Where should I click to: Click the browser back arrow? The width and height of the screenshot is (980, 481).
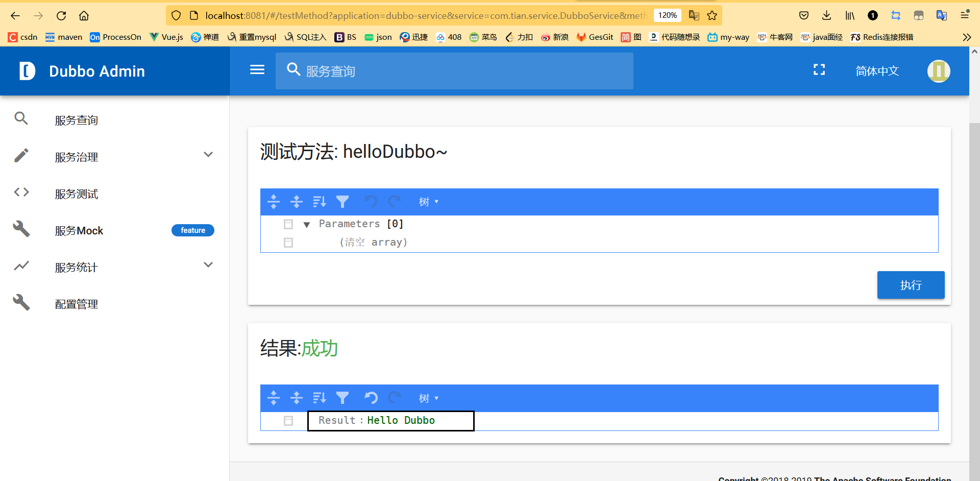[15, 16]
